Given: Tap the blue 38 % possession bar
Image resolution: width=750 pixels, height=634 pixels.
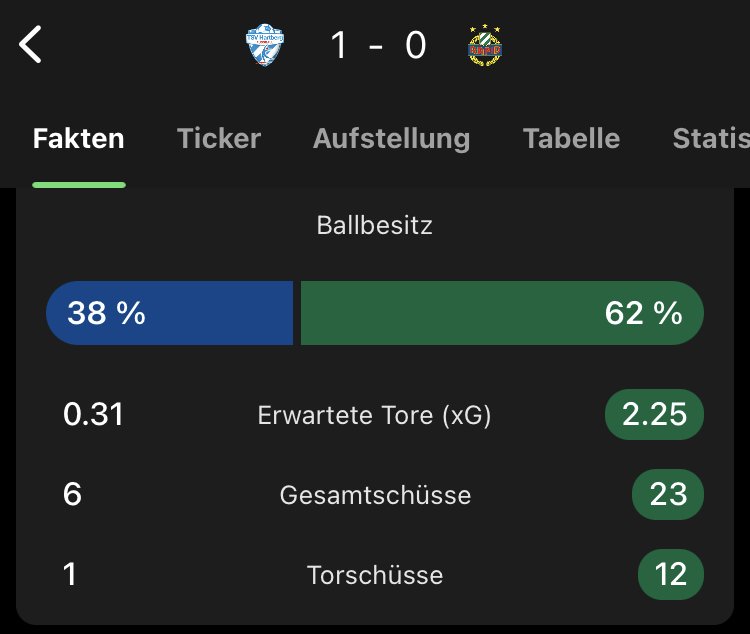Looking at the screenshot, I should (170, 313).
